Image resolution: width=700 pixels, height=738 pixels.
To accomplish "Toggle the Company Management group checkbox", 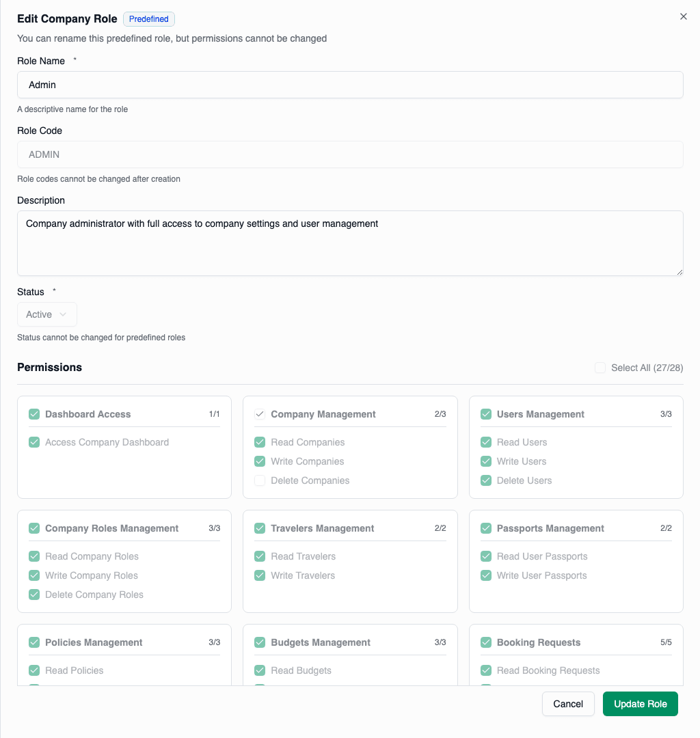I will click(260, 414).
